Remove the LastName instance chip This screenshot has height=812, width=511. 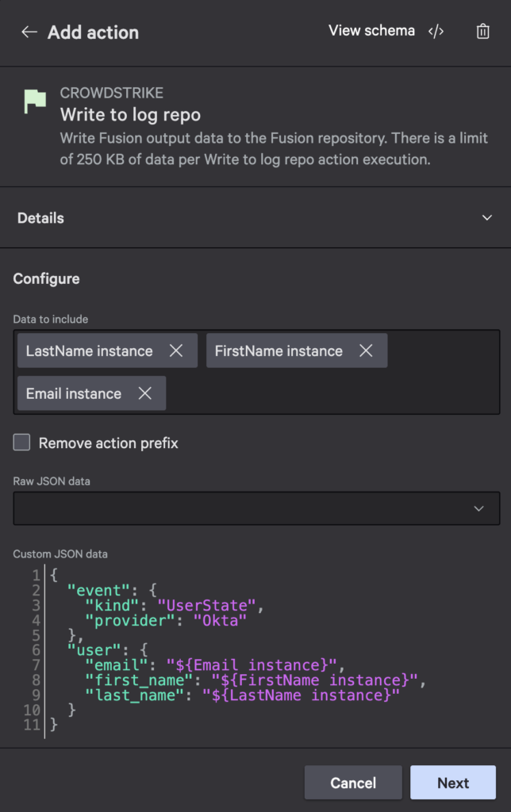[176, 351]
